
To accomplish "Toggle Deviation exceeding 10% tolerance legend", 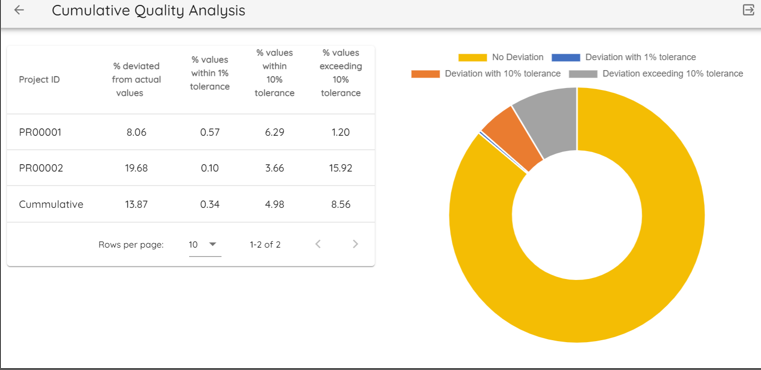I will (x=656, y=74).
